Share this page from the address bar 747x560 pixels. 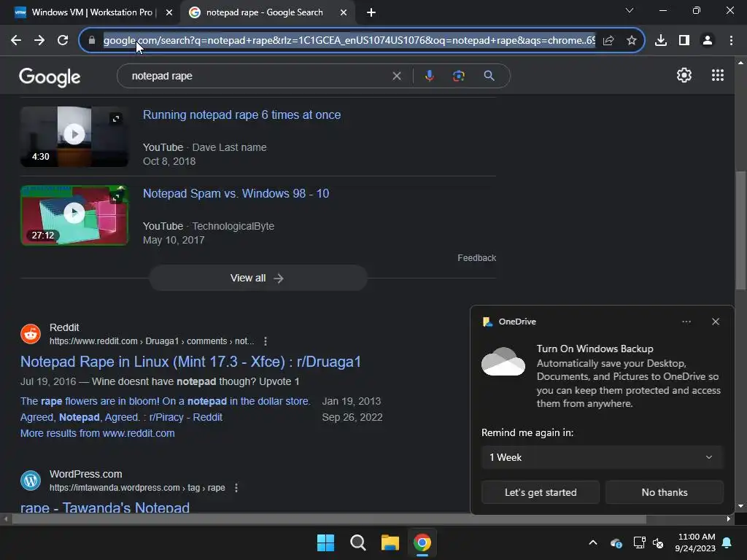608,41
